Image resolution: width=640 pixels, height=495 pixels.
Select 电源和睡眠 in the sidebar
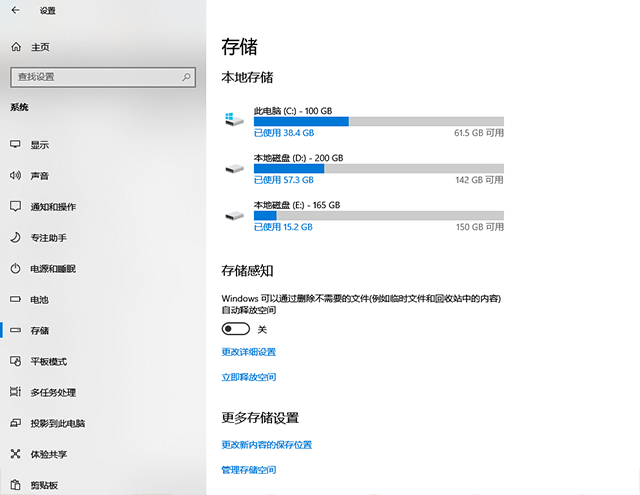click(x=53, y=269)
